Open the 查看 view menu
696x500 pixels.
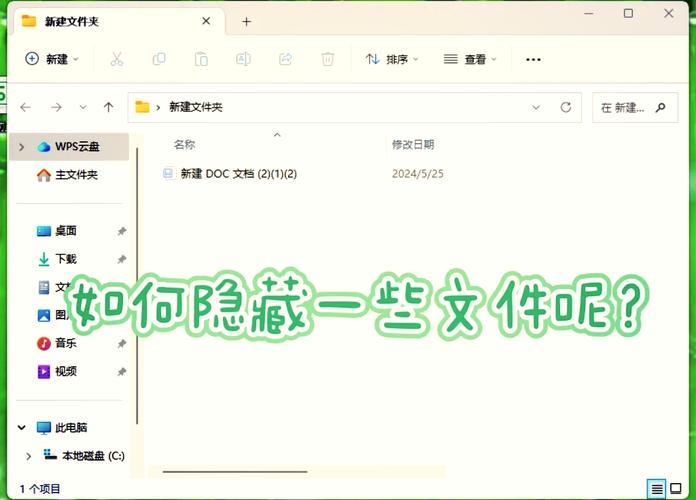pos(470,59)
